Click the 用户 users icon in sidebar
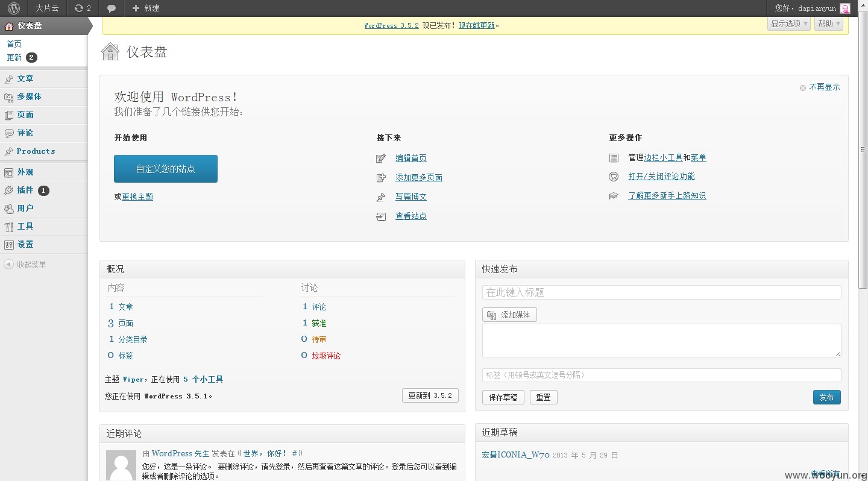This screenshot has height=481, width=868. pos(8,209)
